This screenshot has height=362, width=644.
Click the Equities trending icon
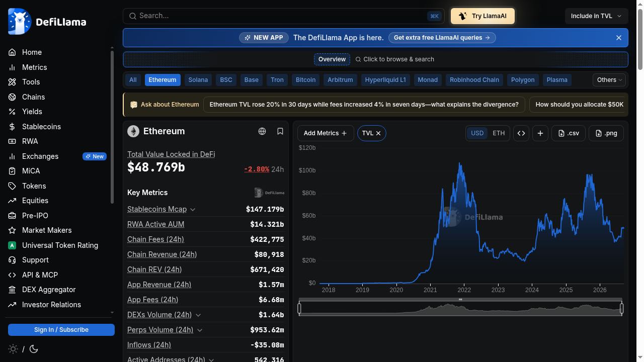point(12,201)
